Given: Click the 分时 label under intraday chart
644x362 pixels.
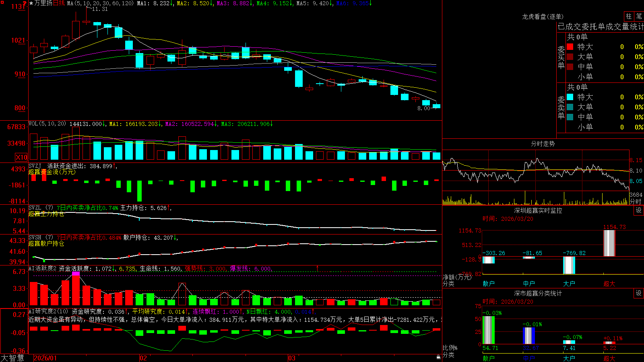Looking at the screenshot, I should click(x=636, y=202).
